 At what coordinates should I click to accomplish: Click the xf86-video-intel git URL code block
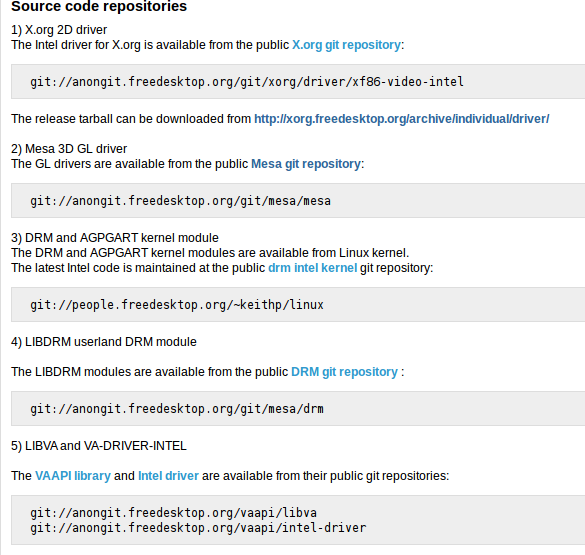[298, 81]
